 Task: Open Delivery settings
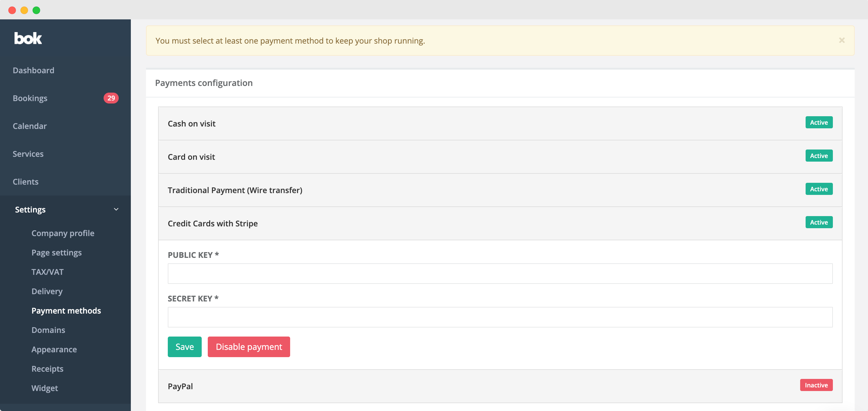tap(47, 291)
